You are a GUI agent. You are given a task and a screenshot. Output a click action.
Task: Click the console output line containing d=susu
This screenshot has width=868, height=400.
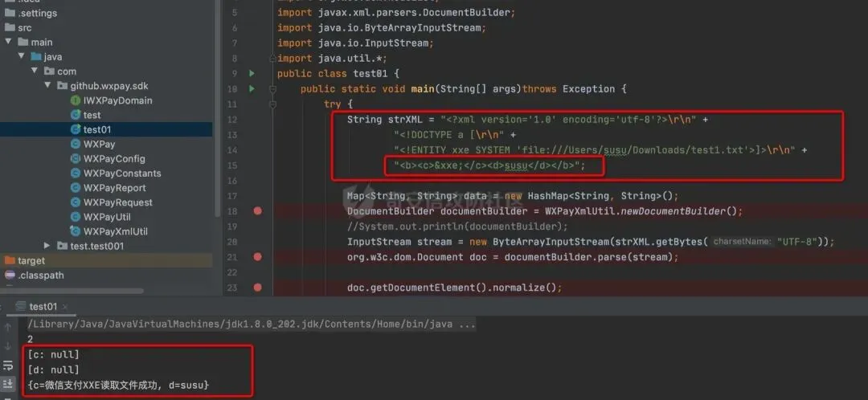(118, 385)
